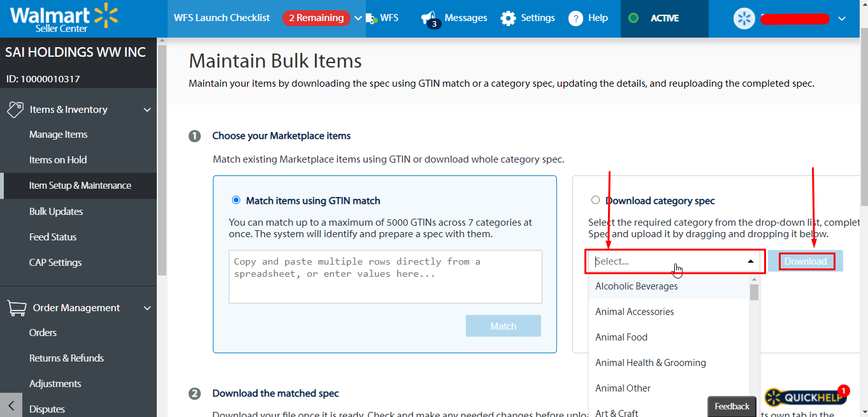Click the Order Management cart icon
The height and width of the screenshot is (417, 868).
(16, 308)
